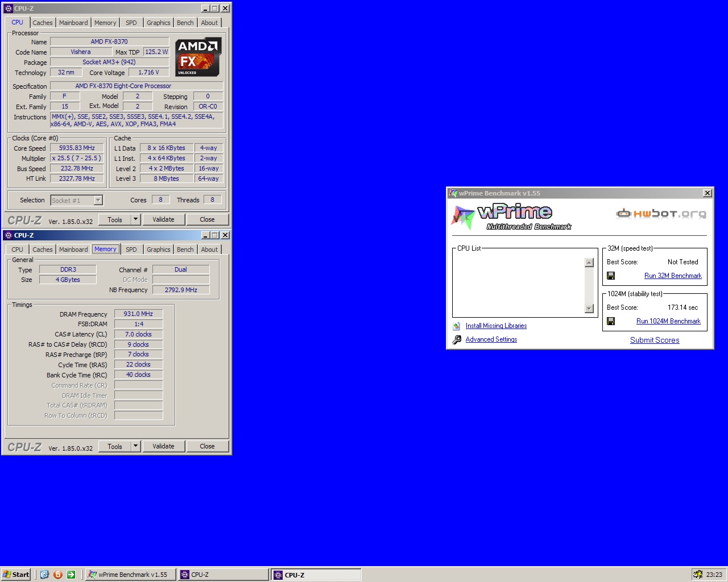Click the wPrime logo graphic

510,217
